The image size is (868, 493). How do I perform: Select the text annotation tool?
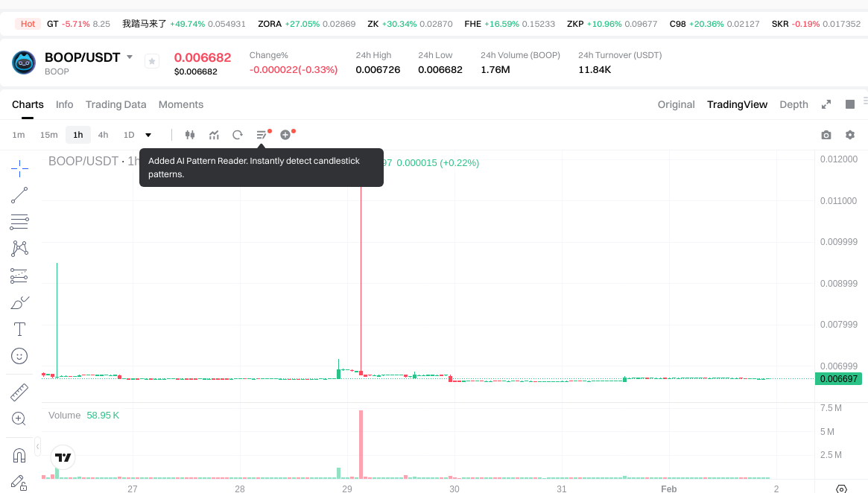19,329
